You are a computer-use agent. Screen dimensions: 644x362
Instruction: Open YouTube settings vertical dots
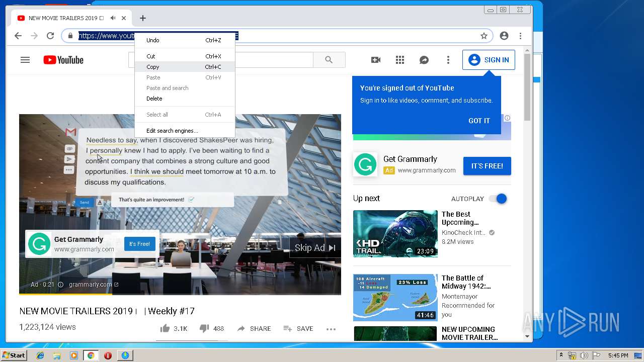[448, 60]
